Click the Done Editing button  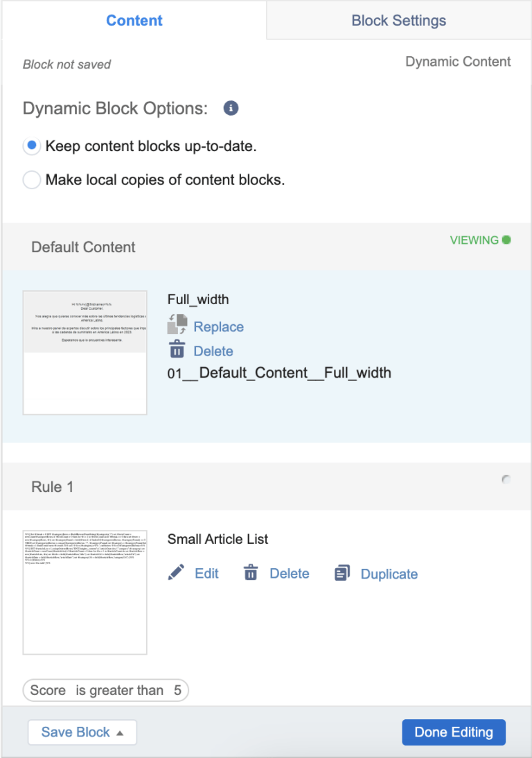click(x=454, y=732)
